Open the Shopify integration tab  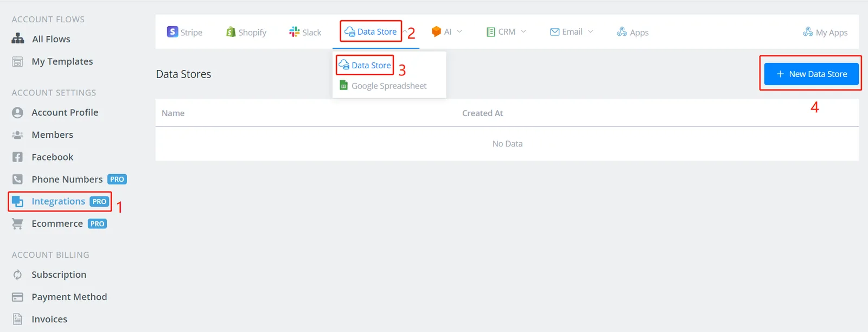coord(246,32)
